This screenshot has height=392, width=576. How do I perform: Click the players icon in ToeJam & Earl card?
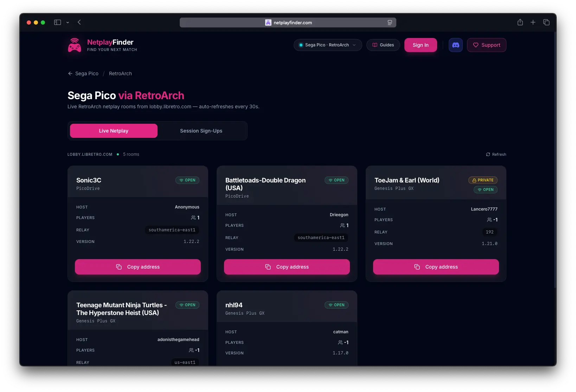tap(489, 220)
